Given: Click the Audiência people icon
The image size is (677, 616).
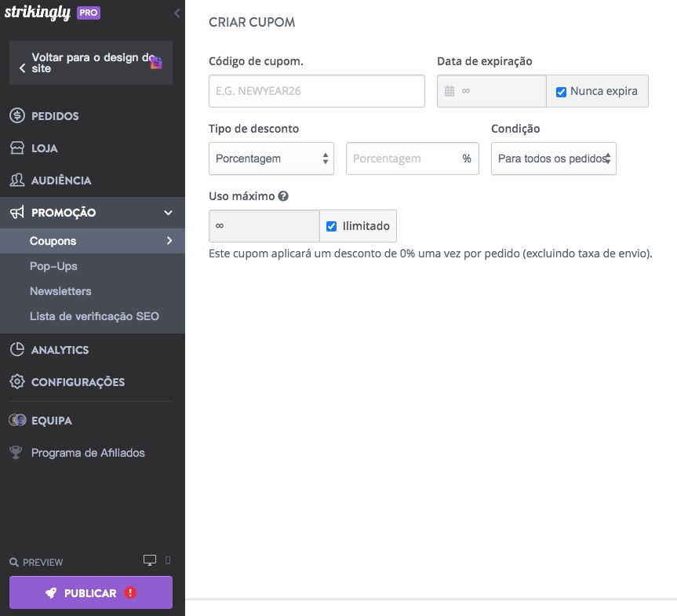Looking at the screenshot, I should tap(17, 180).
